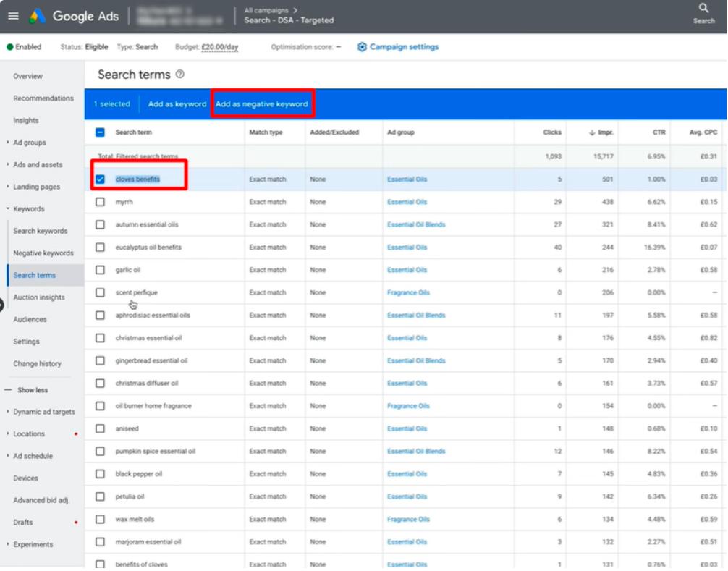Open Campaign settings link
The image size is (728, 571).
tap(404, 47)
